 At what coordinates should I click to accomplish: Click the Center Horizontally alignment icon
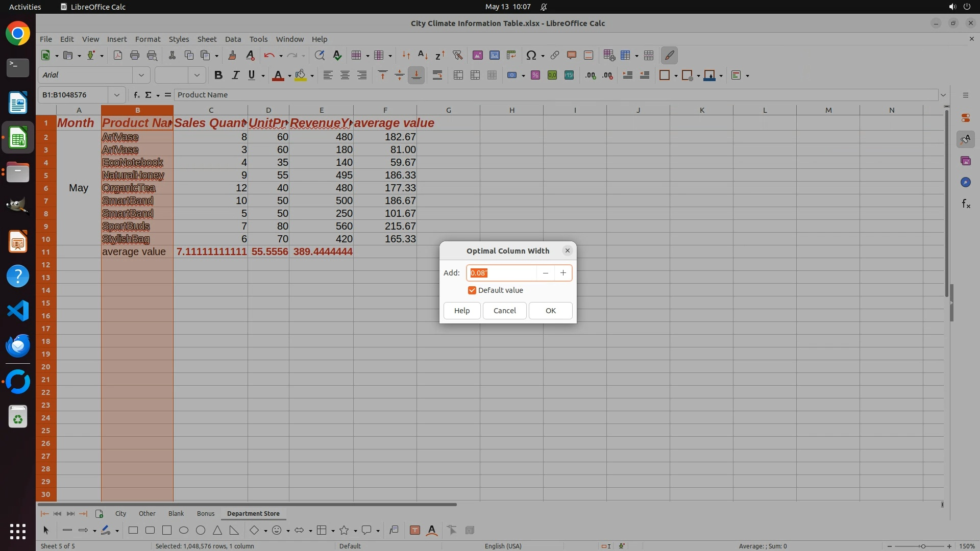tap(345, 75)
